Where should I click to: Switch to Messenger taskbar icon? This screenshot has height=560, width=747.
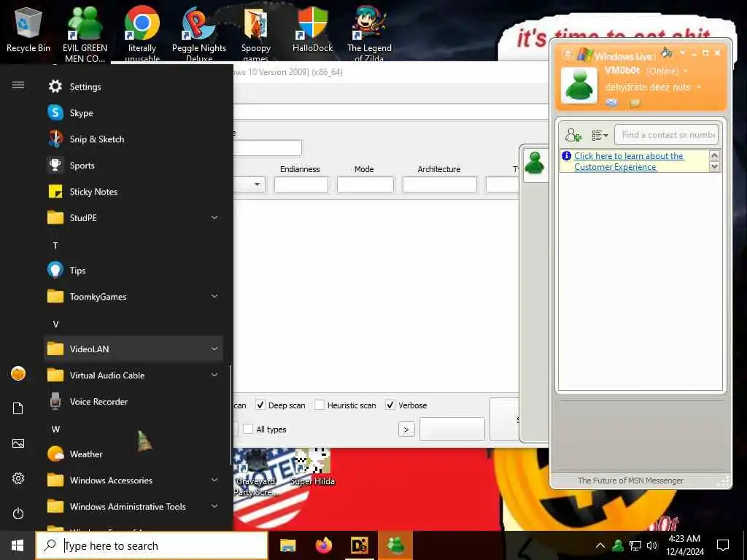(x=395, y=545)
